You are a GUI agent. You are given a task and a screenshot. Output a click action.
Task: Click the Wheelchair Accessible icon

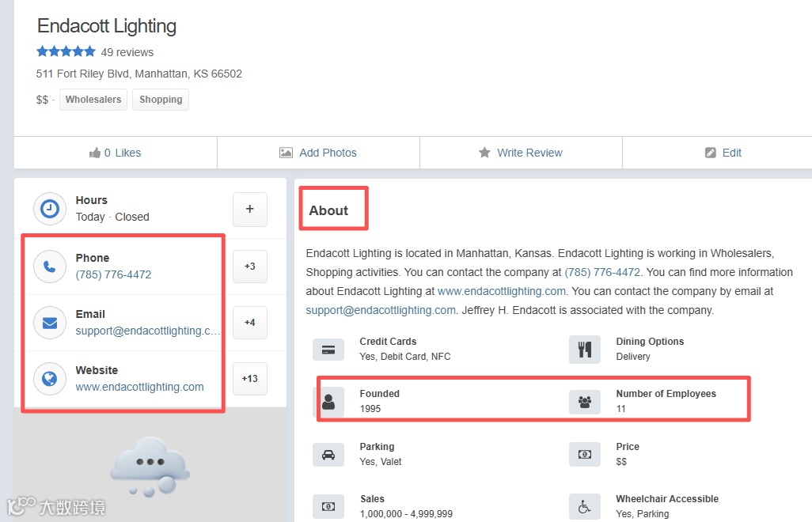pyautogui.click(x=585, y=506)
